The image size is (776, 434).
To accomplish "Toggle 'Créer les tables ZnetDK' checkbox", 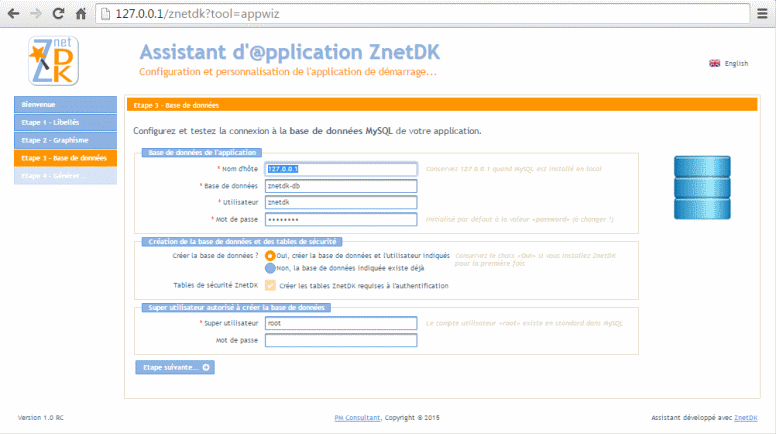I will (x=270, y=286).
